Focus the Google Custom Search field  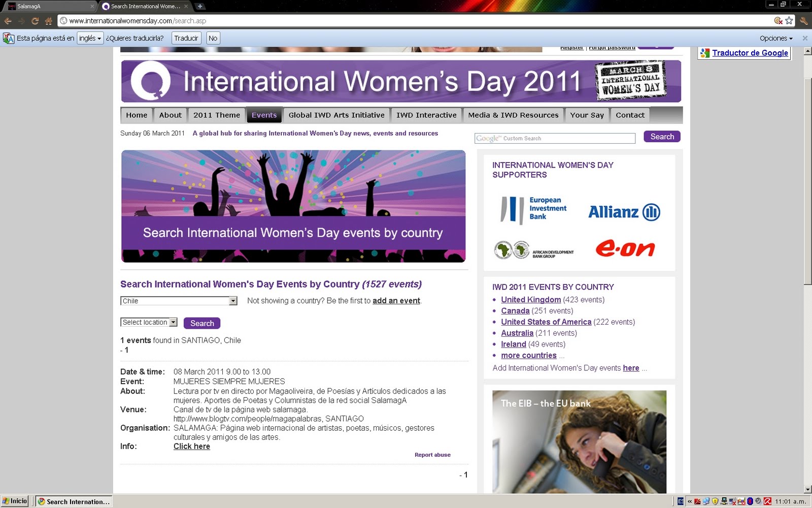555,138
